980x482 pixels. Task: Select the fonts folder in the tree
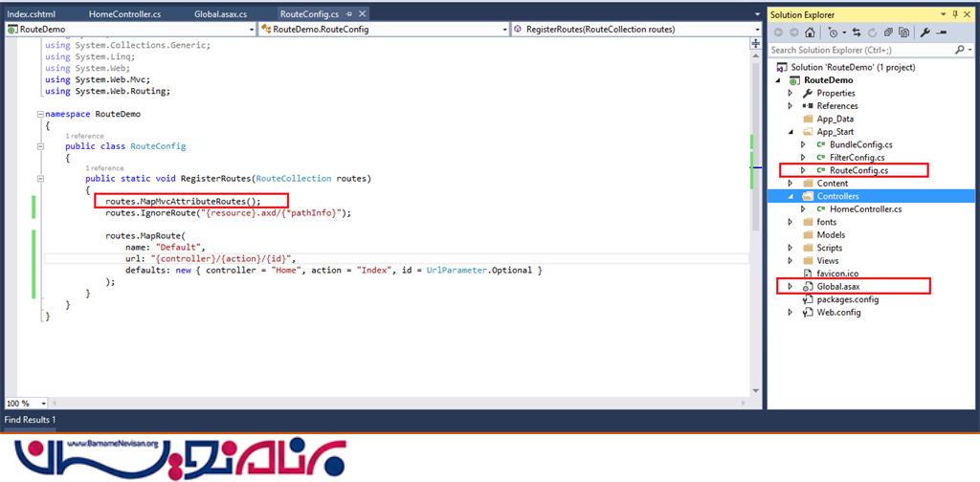pyautogui.click(x=826, y=222)
